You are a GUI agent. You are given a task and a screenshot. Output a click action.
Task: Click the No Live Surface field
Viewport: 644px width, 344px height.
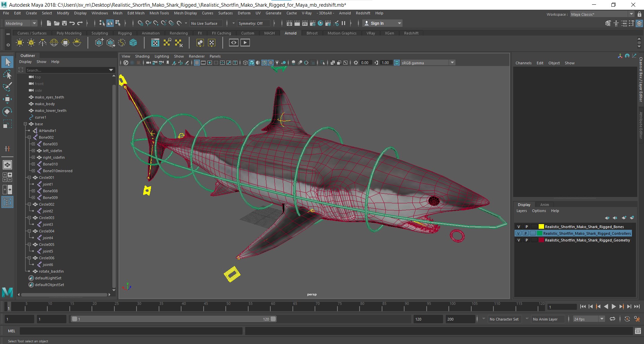pos(206,23)
